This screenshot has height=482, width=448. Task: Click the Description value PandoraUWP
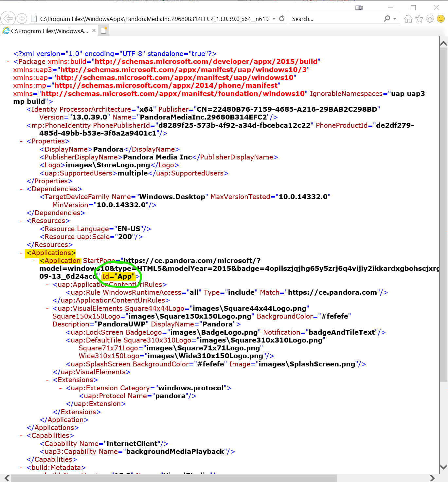122,324
